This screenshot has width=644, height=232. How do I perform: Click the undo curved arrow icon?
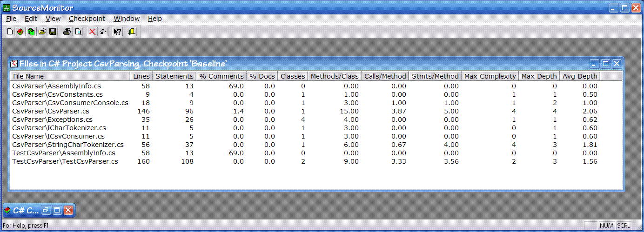pyautogui.click(x=103, y=32)
